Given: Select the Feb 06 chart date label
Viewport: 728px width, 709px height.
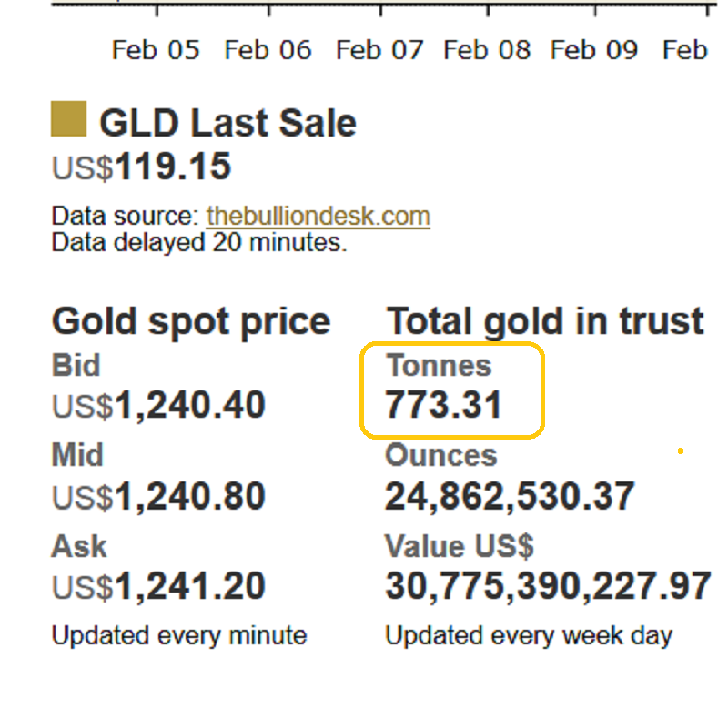Looking at the screenshot, I should (x=268, y=49).
